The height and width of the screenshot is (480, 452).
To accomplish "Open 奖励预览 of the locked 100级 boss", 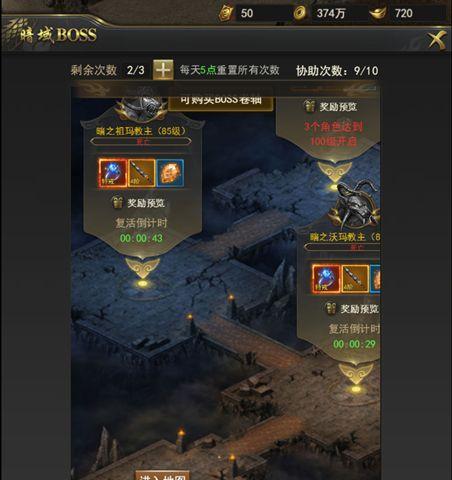I will (331, 107).
